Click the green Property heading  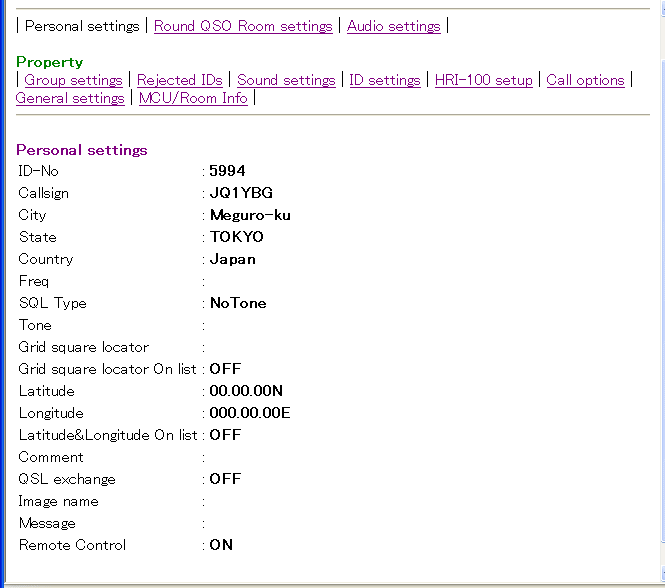50,62
